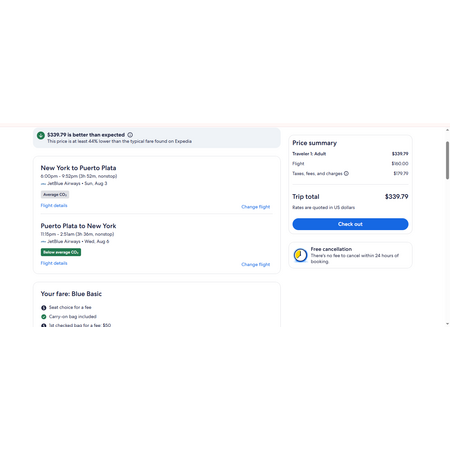Image resolution: width=450 pixels, height=450 pixels.
Task: Click the dollar icon beside Seat choice
Action: pos(44,308)
